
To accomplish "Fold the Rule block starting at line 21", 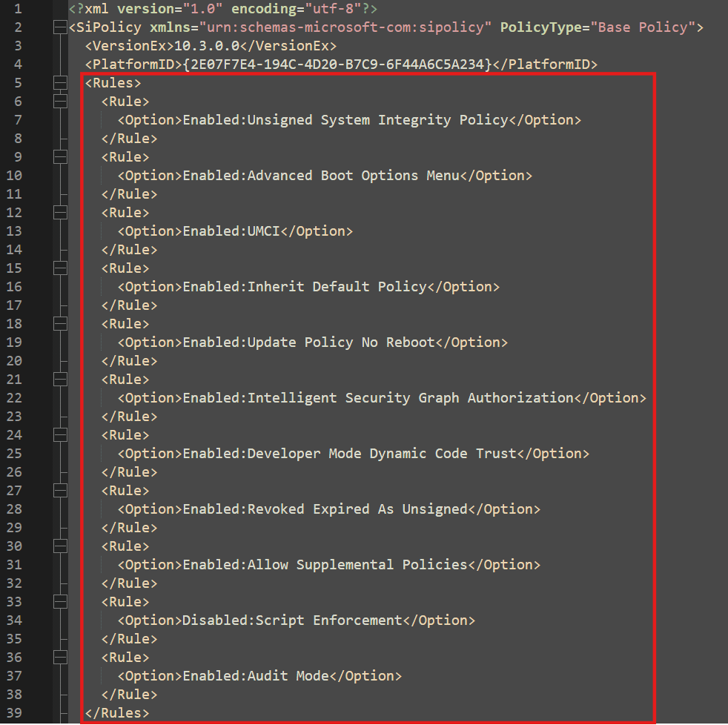I will 60,380.
